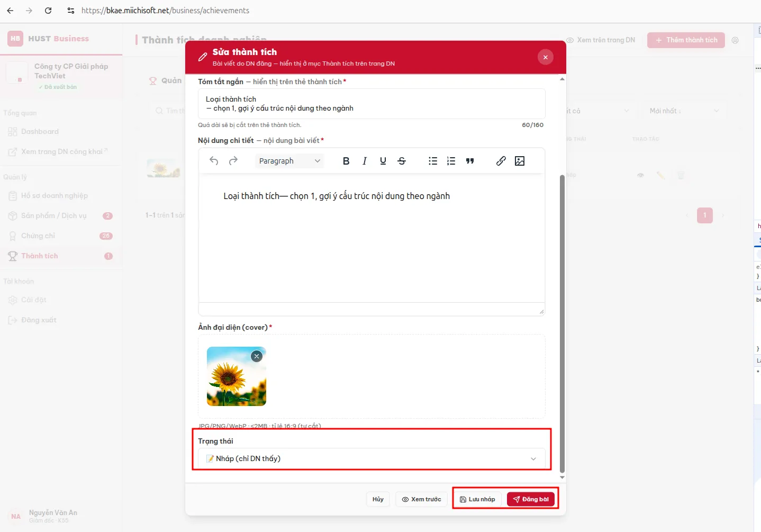Click the Lưu nháp save draft button

477,499
